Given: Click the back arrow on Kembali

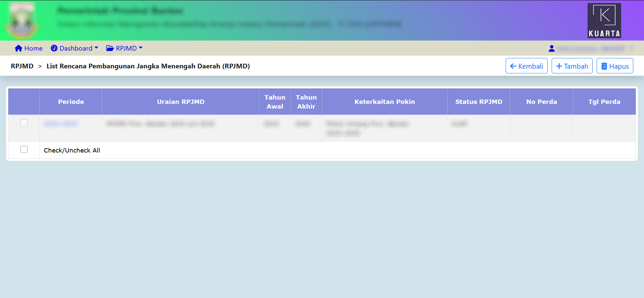Looking at the screenshot, I should [x=513, y=66].
